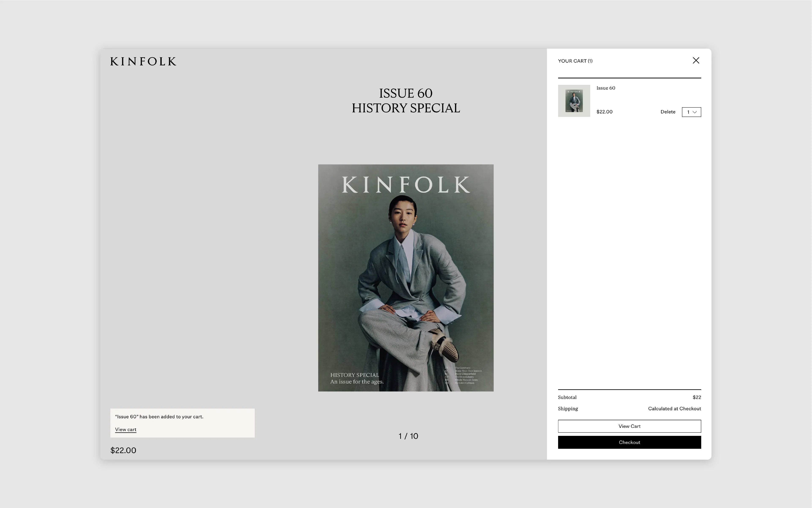
Task: Click the added to your cart message
Action: [159, 417]
